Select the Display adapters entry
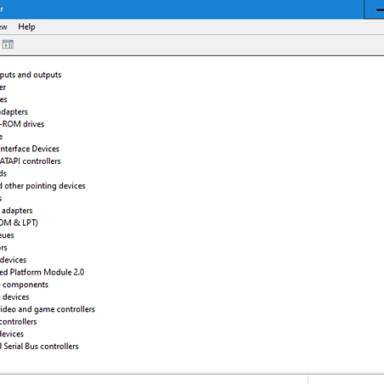 point(14,112)
